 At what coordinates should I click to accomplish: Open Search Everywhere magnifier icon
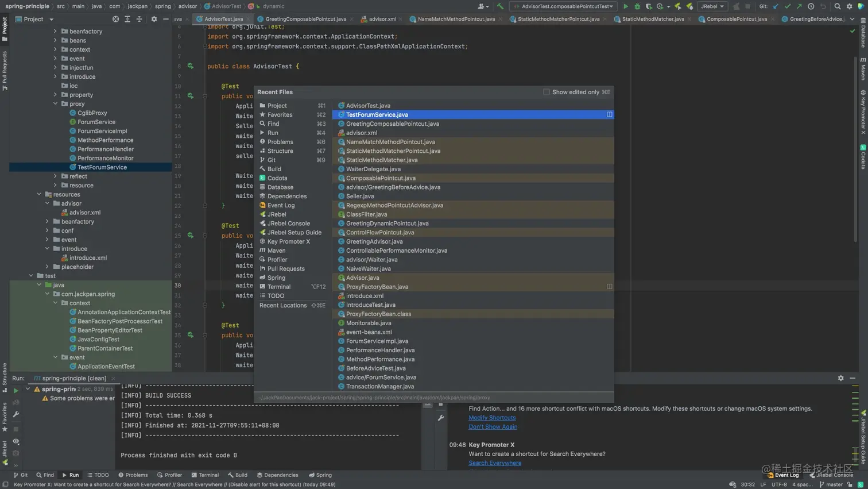click(x=838, y=6)
